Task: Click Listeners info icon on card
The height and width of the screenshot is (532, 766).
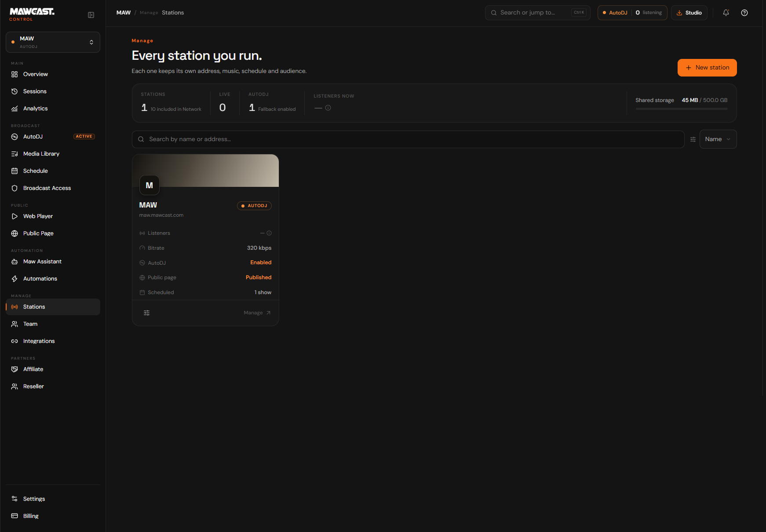Action: tap(269, 233)
